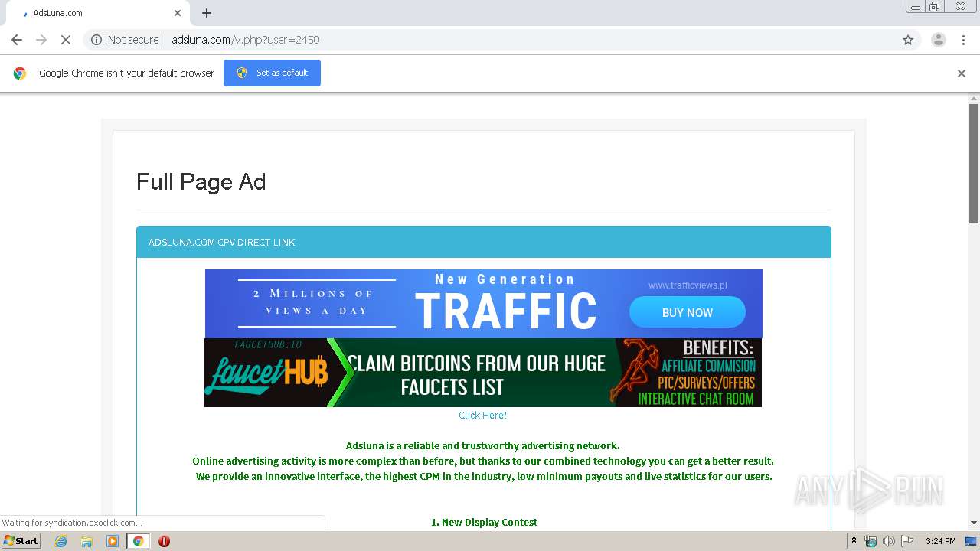The image size is (980, 551).
Task: Open media player from the taskbar
Action: (x=113, y=541)
